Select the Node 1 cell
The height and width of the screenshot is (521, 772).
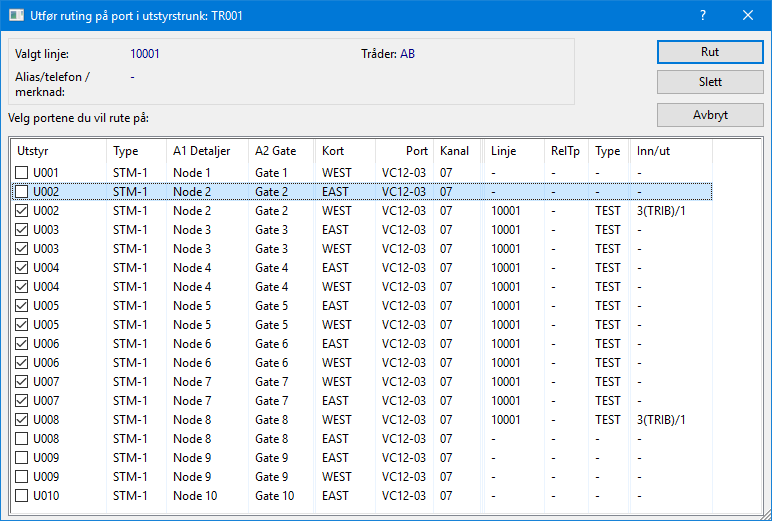[192, 173]
